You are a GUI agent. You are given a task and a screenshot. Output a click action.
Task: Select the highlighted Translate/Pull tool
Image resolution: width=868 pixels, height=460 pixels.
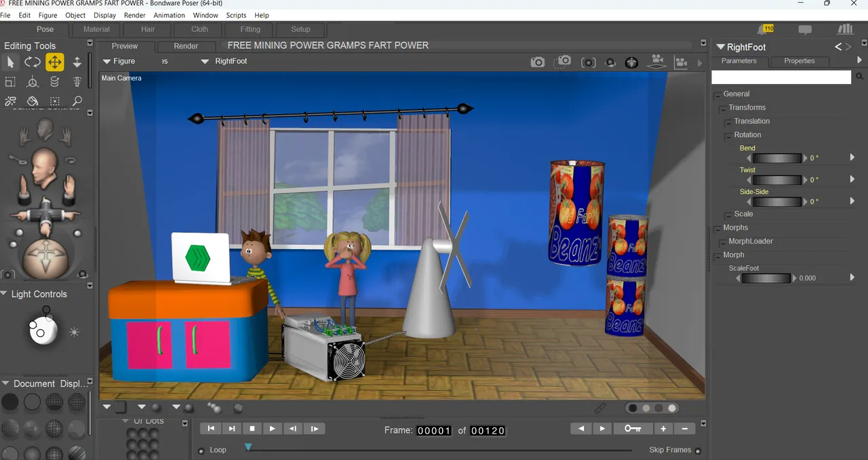pos(55,62)
